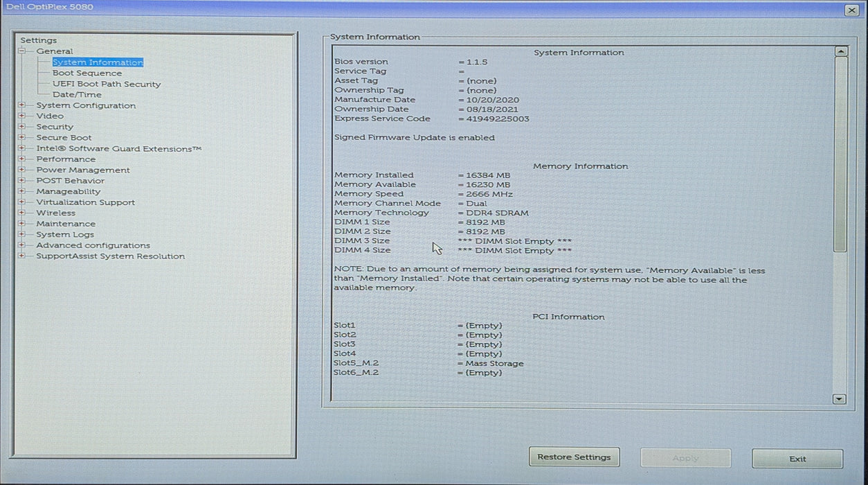Expand the Power Management node
This screenshot has height=485, width=868.
pyautogui.click(x=22, y=170)
